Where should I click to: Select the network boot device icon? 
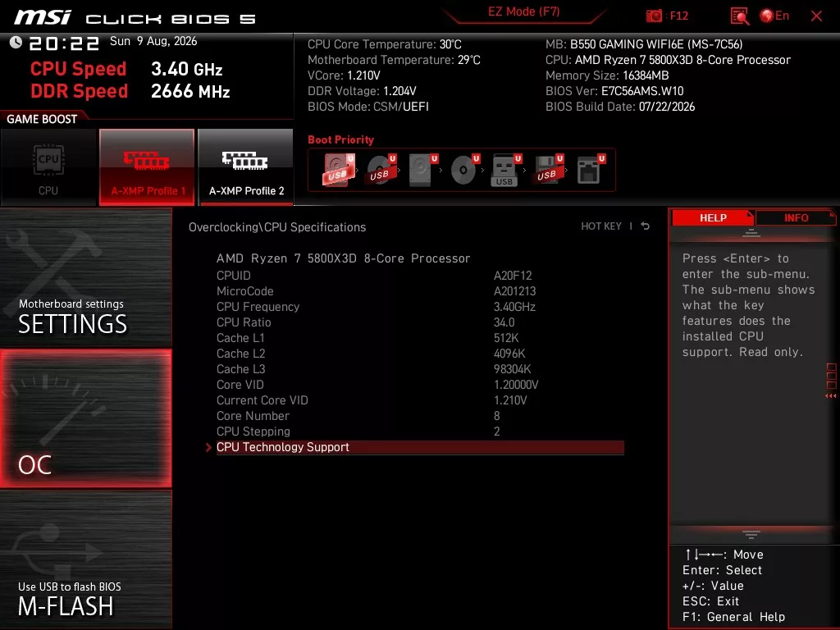click(591, 170)
